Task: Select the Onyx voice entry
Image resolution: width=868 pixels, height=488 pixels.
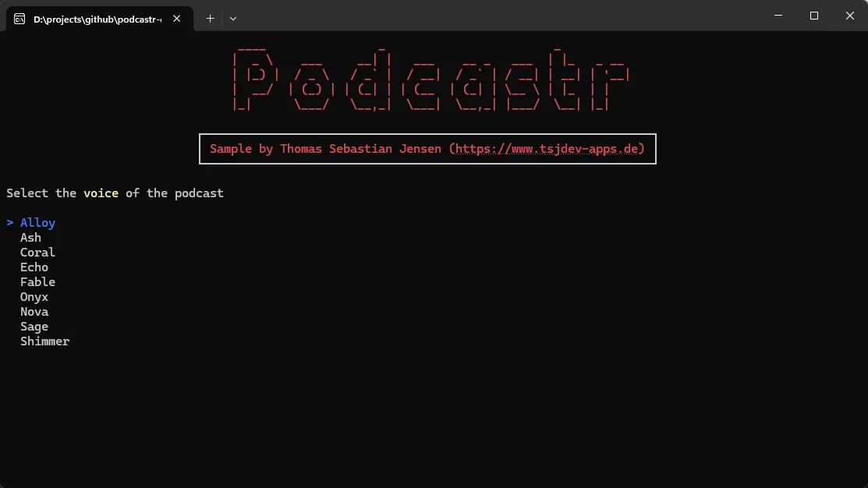Action: point(34,297)
